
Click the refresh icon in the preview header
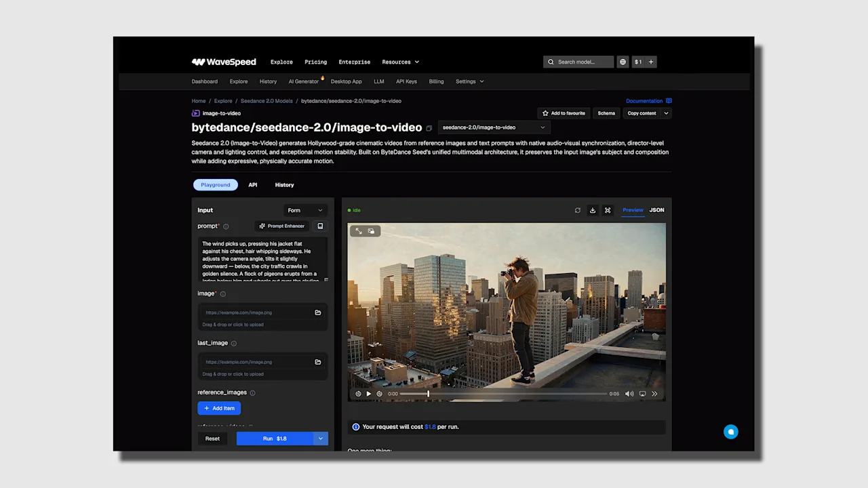578,210
